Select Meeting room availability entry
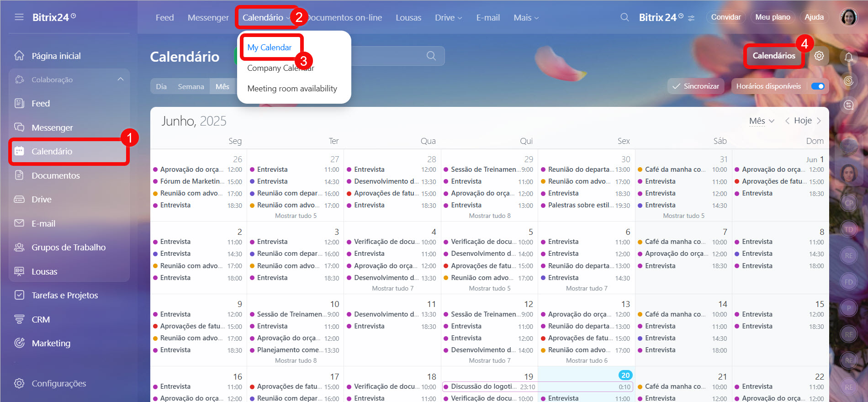This screenshot has width=868, height=402. [x=292, y=89]
